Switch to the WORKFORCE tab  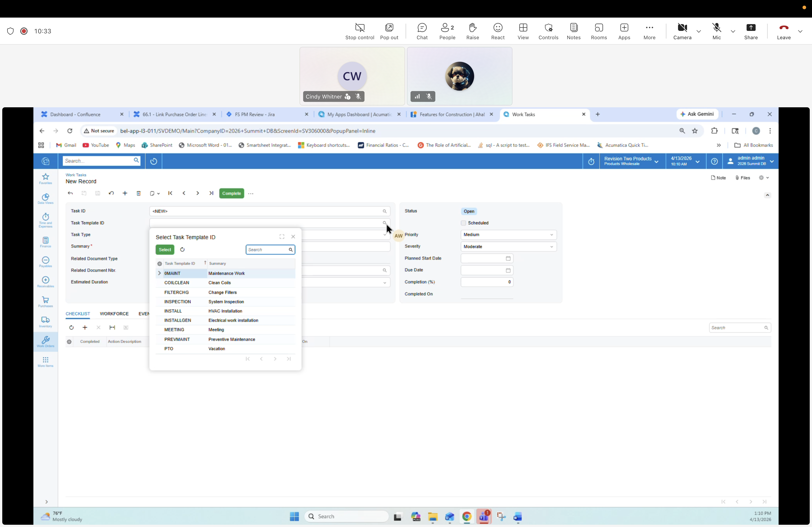[114, 314]
